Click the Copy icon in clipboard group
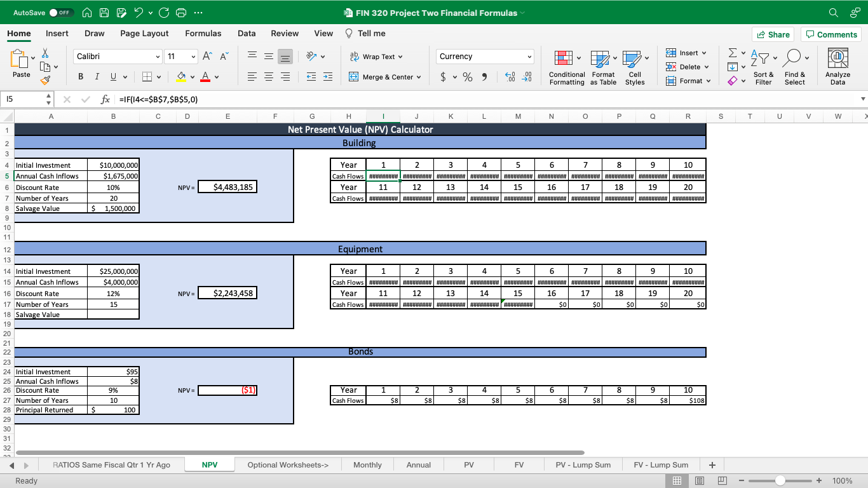The height and width of the screenshot is (488, 868). tap(44, 67)
